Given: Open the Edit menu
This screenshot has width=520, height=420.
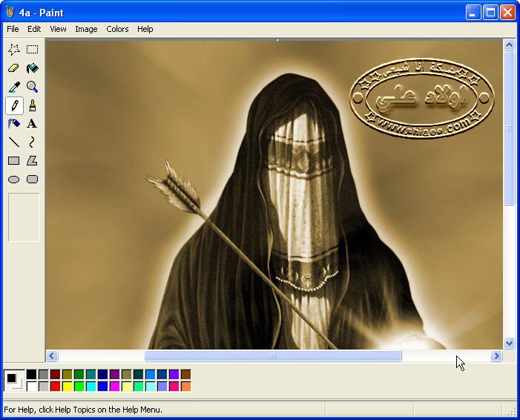Looking at the screenshot, I should [x=34, y=29].
